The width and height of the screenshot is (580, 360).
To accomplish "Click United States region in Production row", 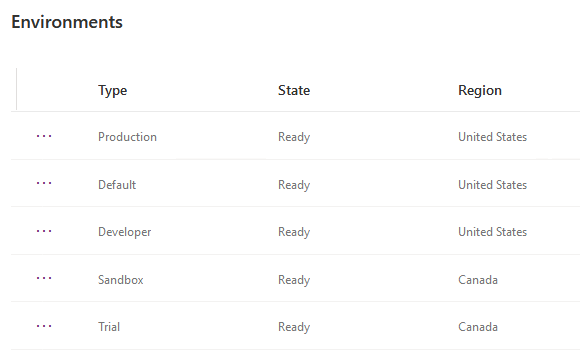I will 492,137.
